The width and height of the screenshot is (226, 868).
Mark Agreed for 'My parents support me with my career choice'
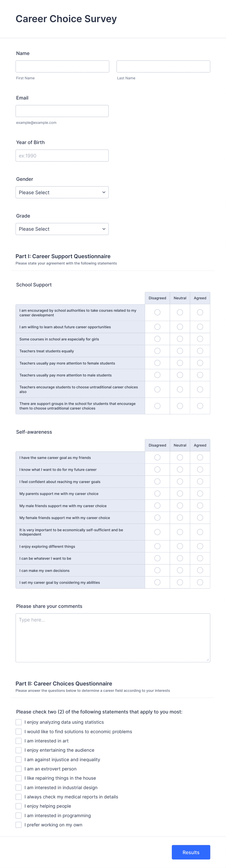click(200, 493)
